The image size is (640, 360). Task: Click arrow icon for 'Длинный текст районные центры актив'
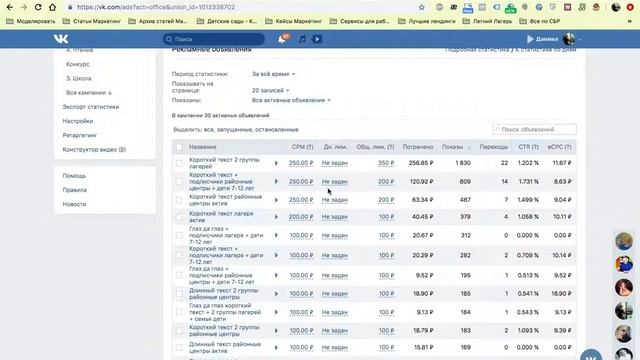tap(276, 347)
